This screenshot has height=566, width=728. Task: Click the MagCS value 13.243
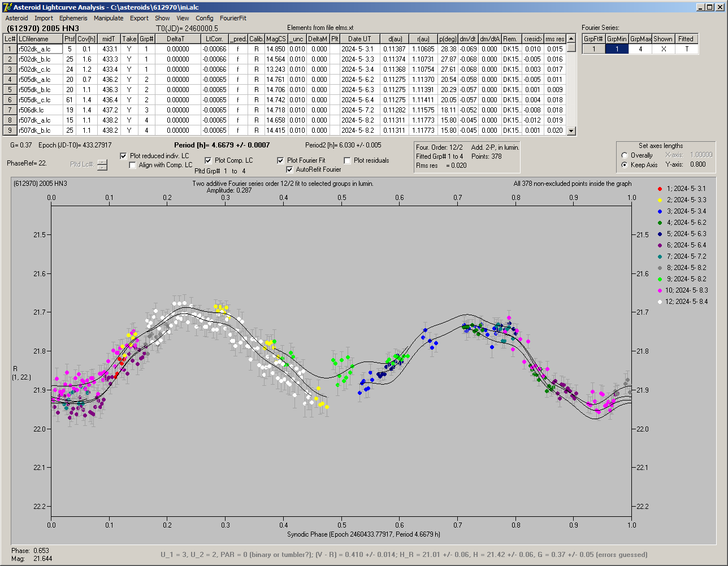tap(276, 69)
